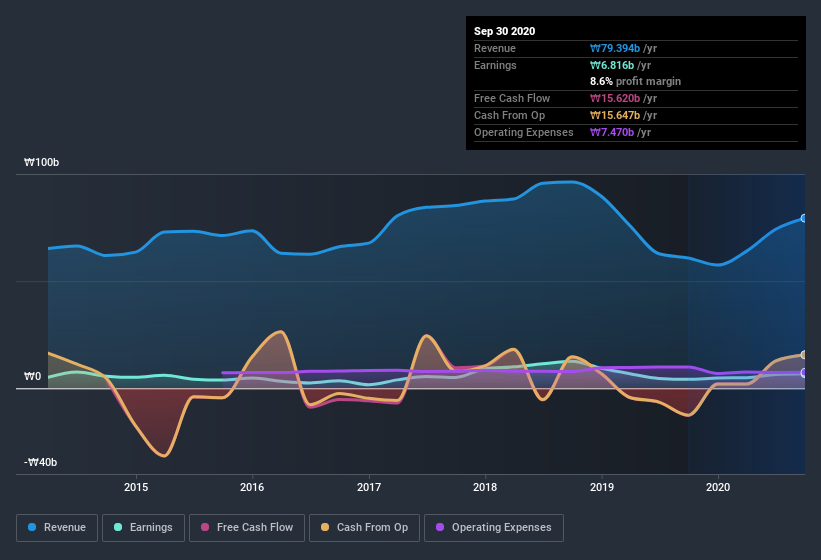The image size is (821, 560).
Task: Click the Sep 30 2020 tooltip header
Action: [x=505, y=31]
